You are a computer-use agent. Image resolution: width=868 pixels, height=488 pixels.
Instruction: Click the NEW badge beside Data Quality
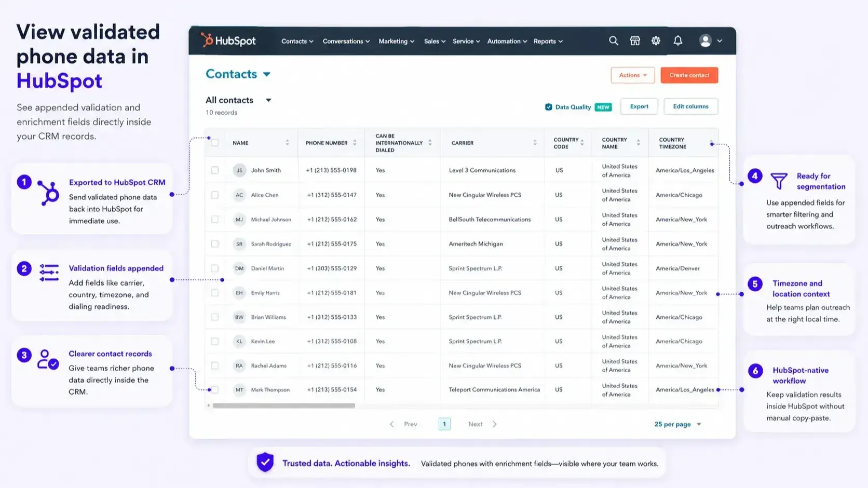coord(603,107)
